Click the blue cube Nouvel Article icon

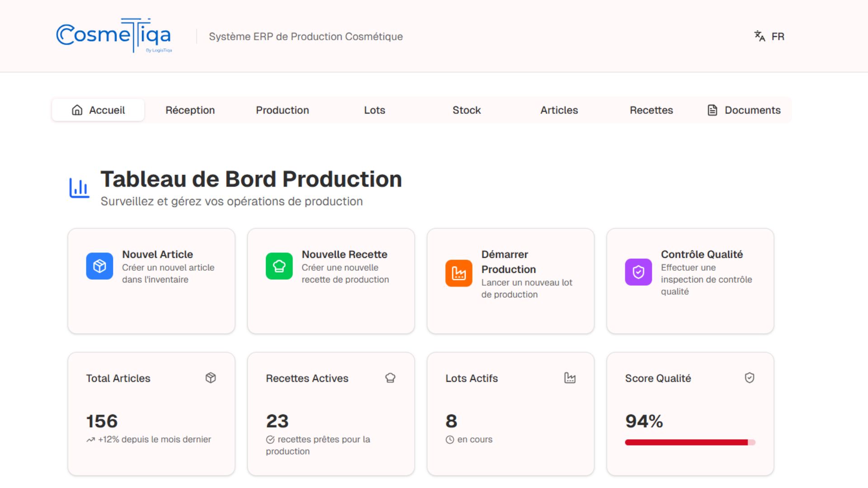coord(99,266)
